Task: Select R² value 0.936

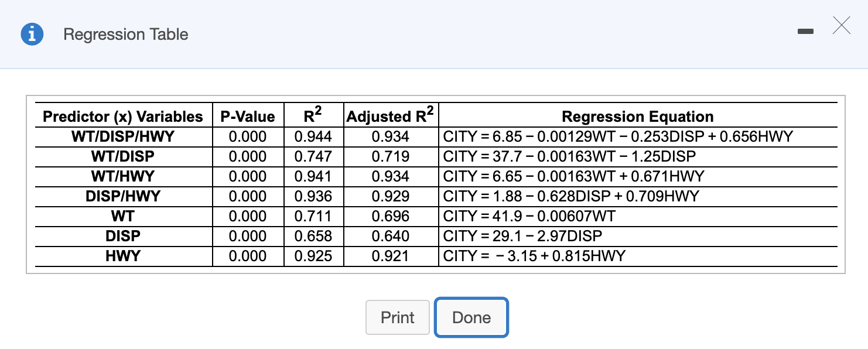Action: (x=313, y=196)
